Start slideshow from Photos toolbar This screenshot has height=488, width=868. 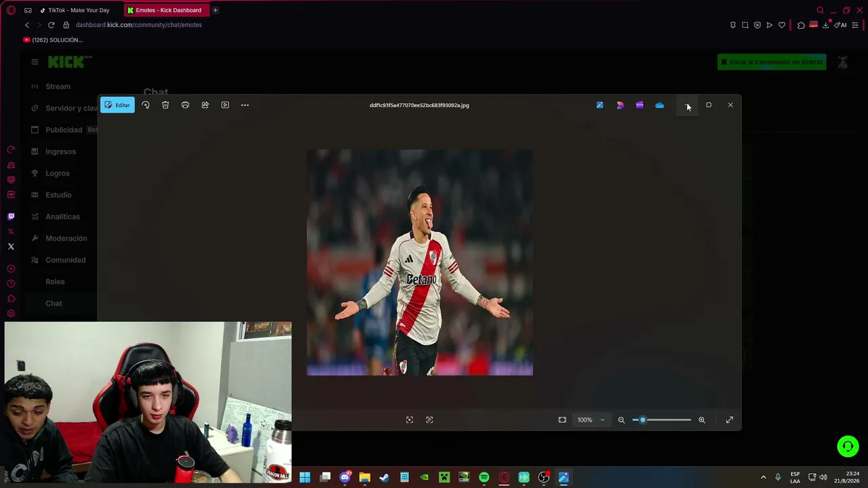(225, 105)
